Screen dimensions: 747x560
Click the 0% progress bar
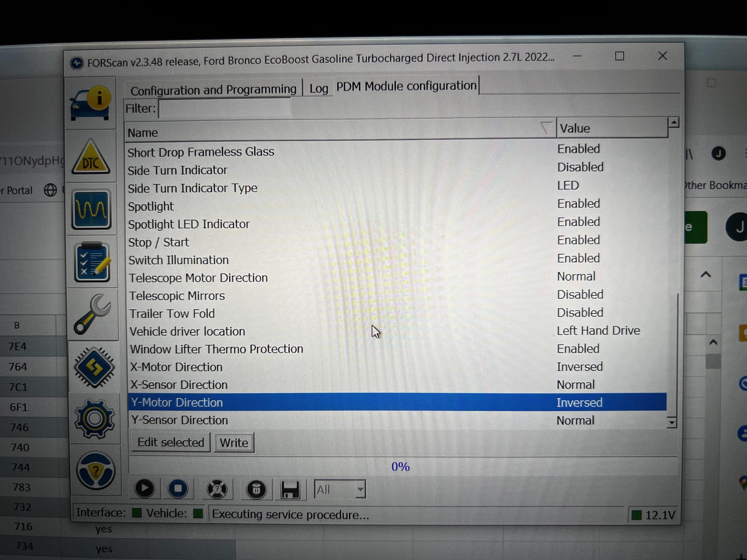(403, 466)
